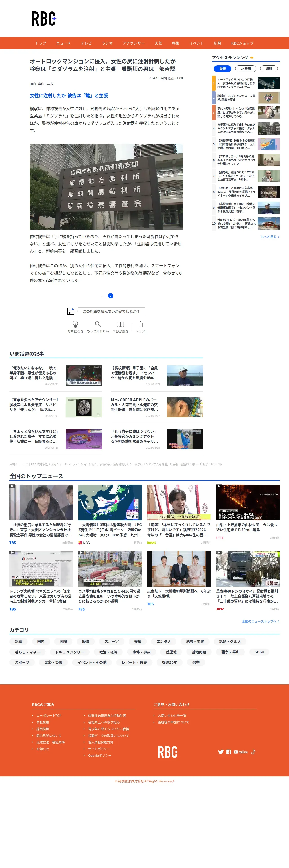Click the magnifier もっと知りたい reaction icon
Image resolution: width=289 pixels, height=868 pixels.
point(97,324)
